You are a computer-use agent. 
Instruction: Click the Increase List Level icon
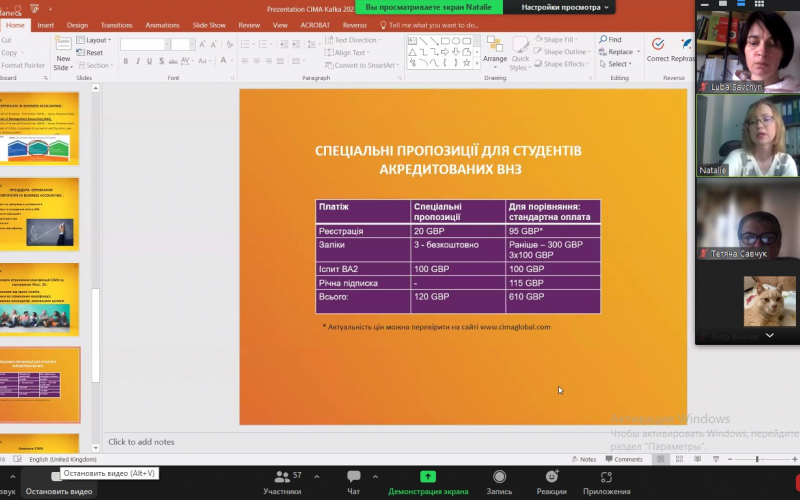tap(296, 44)
